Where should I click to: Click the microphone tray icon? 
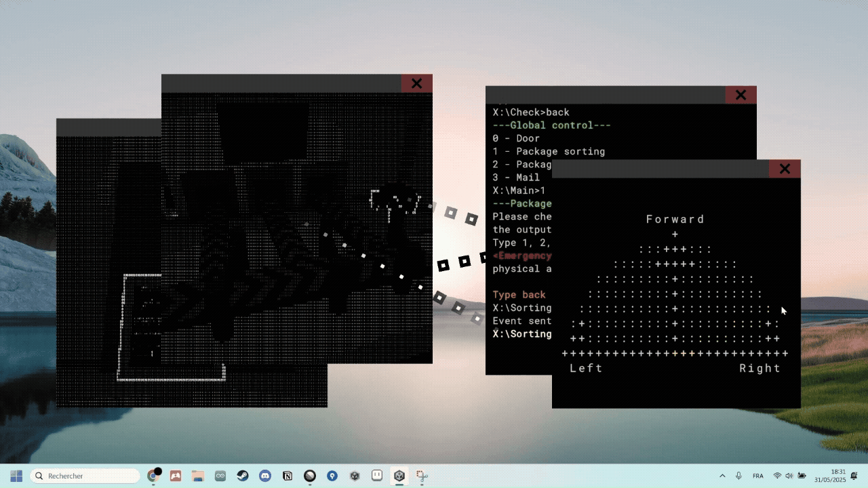738,476
